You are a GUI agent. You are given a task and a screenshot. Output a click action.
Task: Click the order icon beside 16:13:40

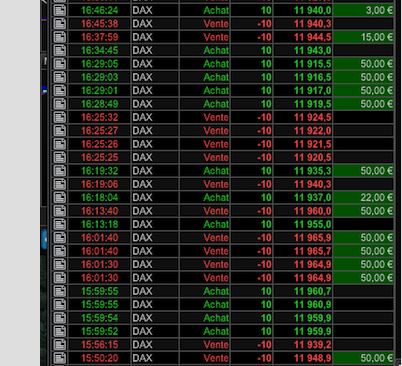click(x=60, y=211)
